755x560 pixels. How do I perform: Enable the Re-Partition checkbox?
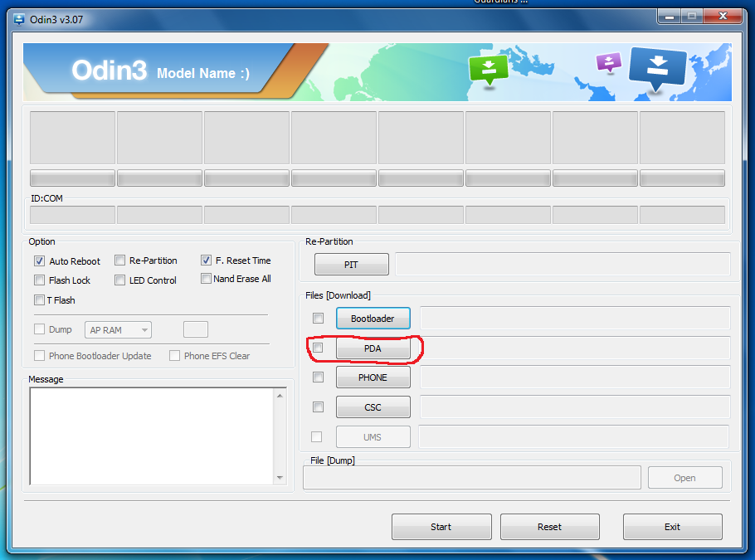[x=120, y=261]
